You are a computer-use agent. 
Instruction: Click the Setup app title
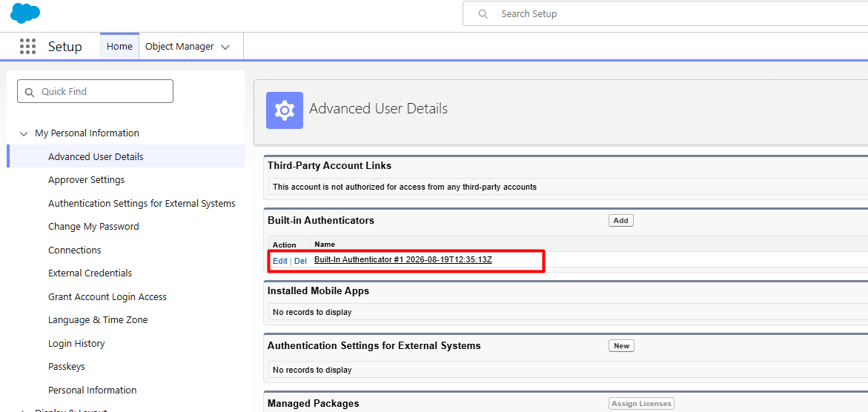64,47
